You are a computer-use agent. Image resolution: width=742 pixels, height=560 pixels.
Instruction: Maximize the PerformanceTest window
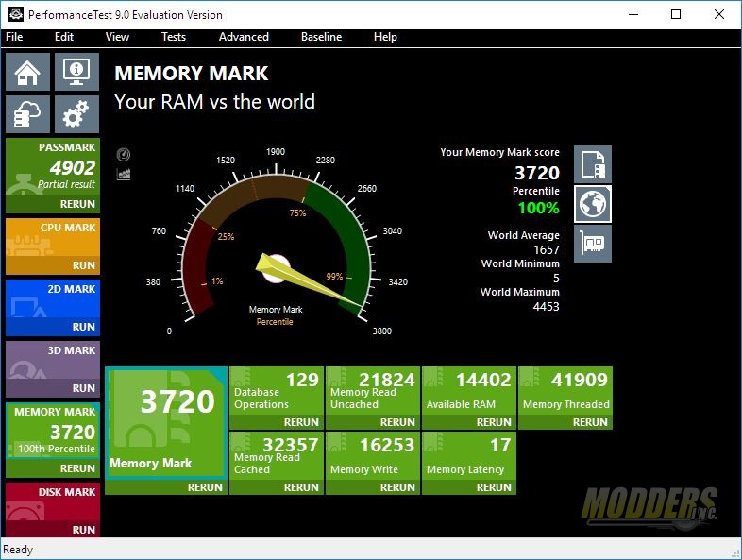pyautogui.click(x=676, y=14)
